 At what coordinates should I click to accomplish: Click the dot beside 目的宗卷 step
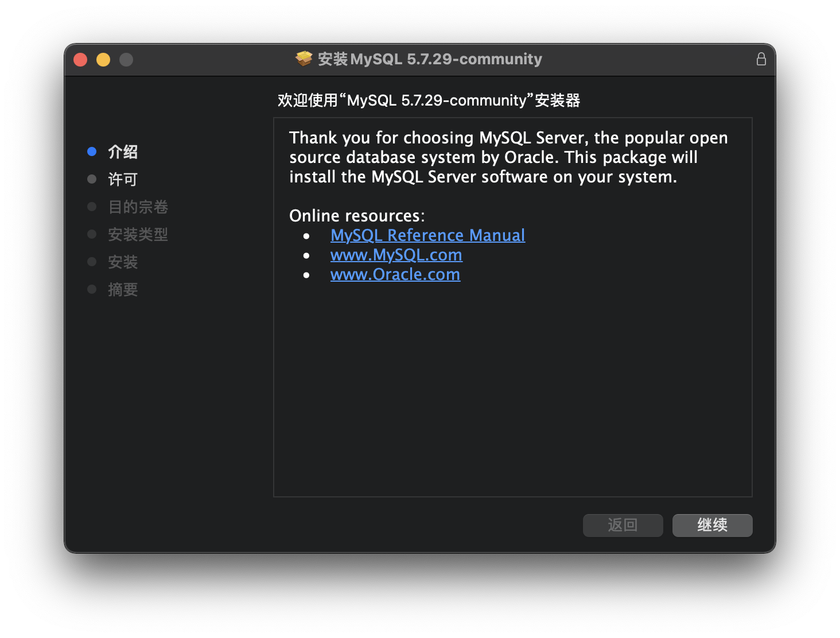point(92,207)
